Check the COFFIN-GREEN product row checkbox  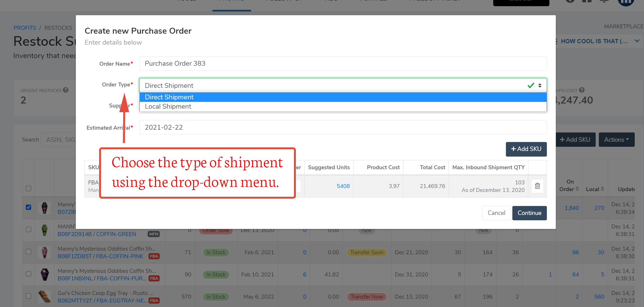click(x=28, y=229)
